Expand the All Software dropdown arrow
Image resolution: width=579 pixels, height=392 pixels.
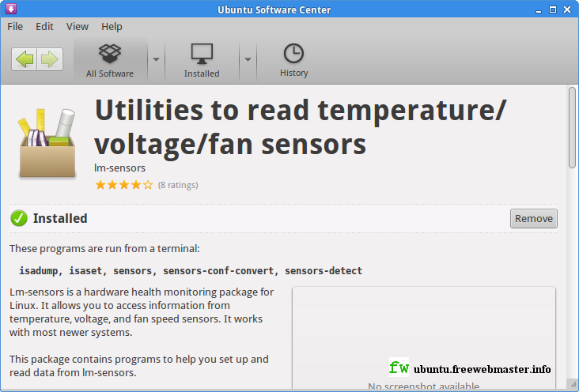click(156, 59)
